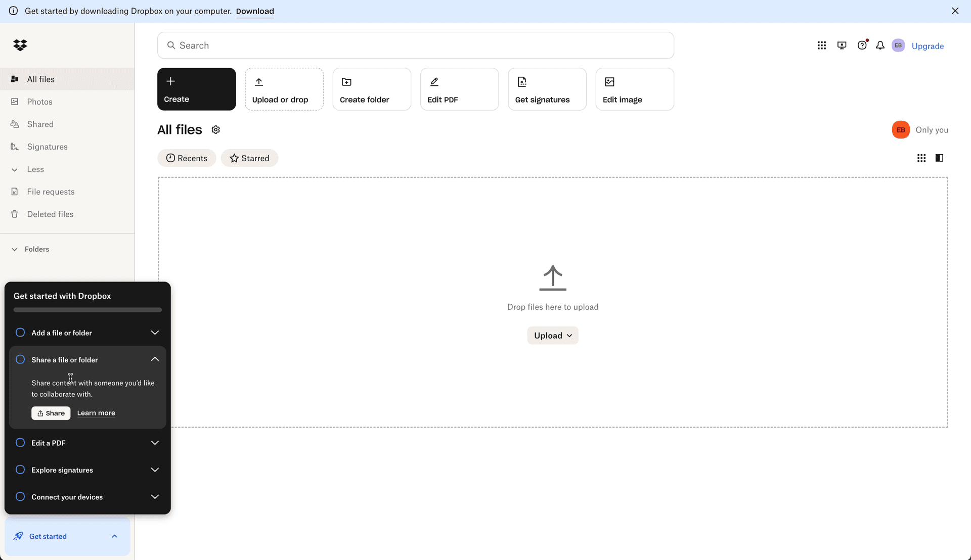Image resolution: width=971 pixels, height=560 pixels.
Task: Expand the Explore signatures chevron
Action: pyautogui.click(x=155, y=470)
